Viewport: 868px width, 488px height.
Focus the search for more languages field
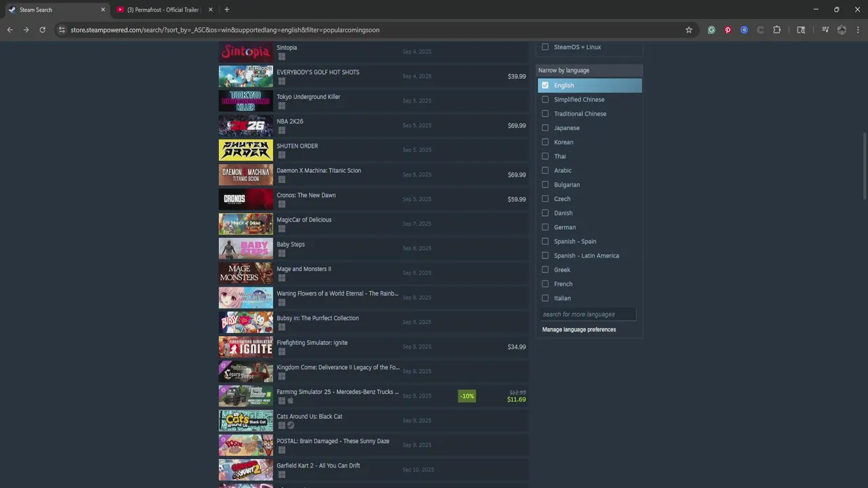click(x=589, y=314)
